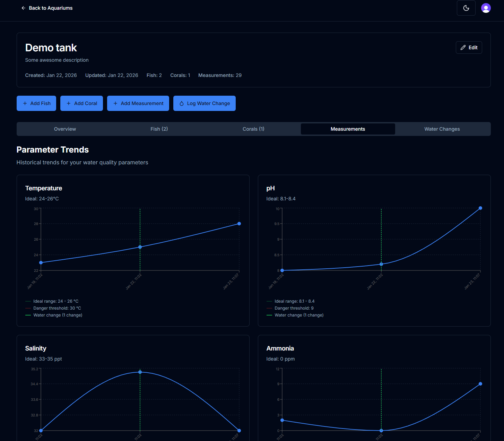This screenshot has width=504, height=441.
Task: Click the last Ammonia data point at 9
Action: [480, 384]
